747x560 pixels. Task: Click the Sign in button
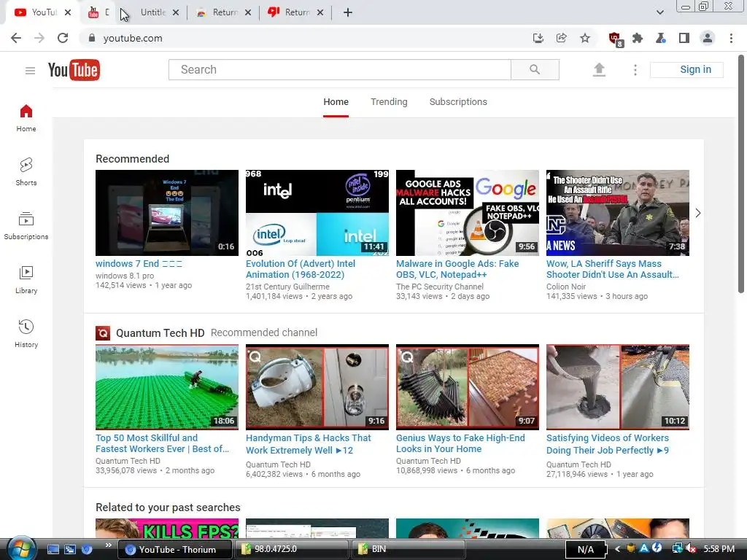coord(686,69)
